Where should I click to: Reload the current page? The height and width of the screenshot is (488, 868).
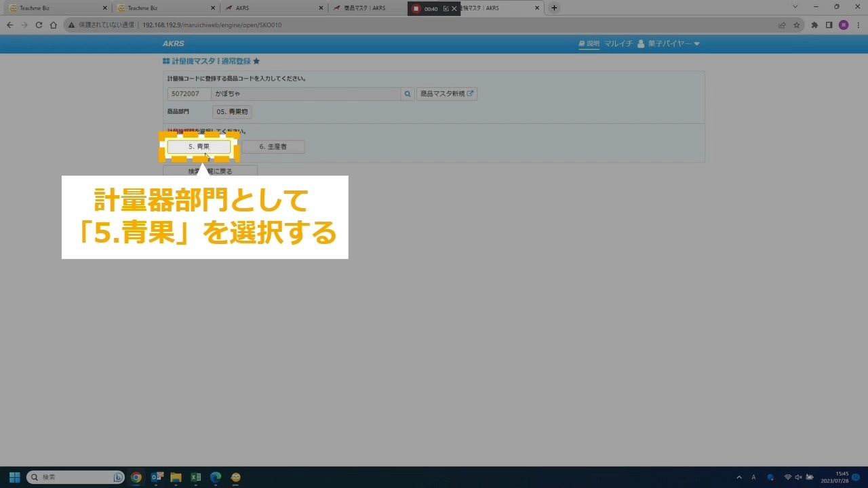pos(39,25)
